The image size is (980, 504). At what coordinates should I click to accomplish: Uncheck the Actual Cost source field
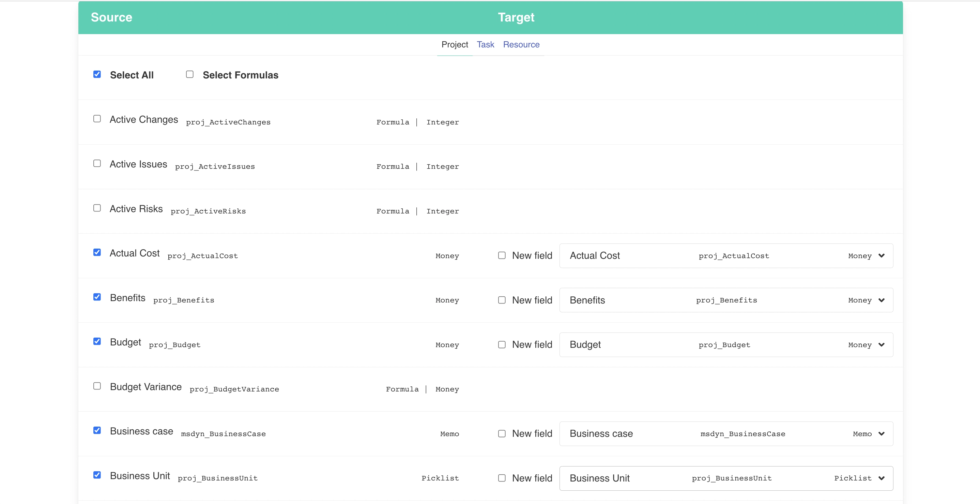point(97,252)
